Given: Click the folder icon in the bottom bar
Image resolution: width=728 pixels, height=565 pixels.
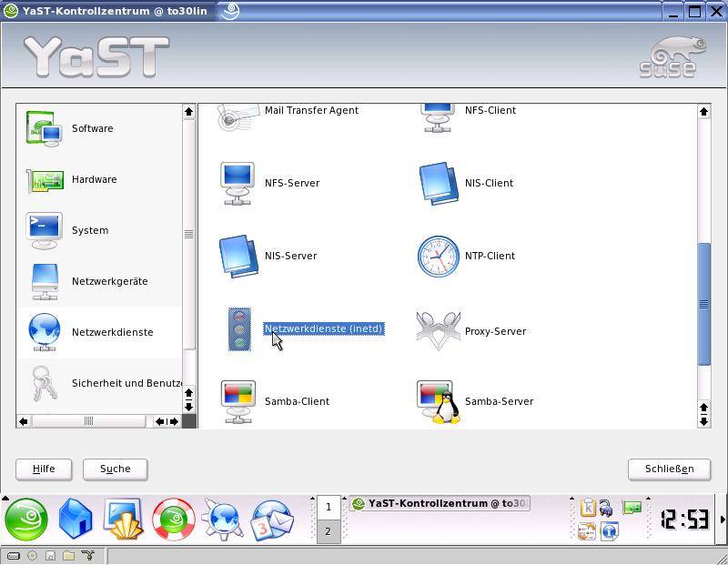Looking at the screenshot, I should pos(69,555).
